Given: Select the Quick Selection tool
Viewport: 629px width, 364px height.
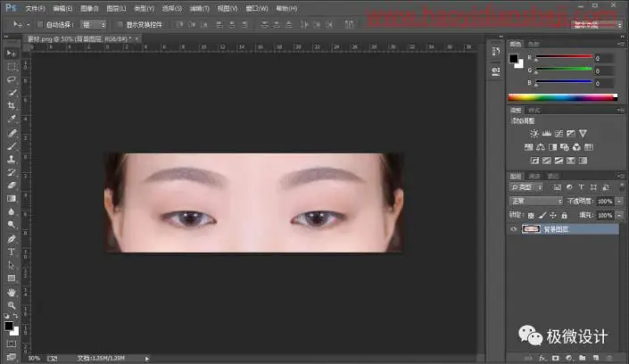Looking at the screenshot, I should pos(12,93).
